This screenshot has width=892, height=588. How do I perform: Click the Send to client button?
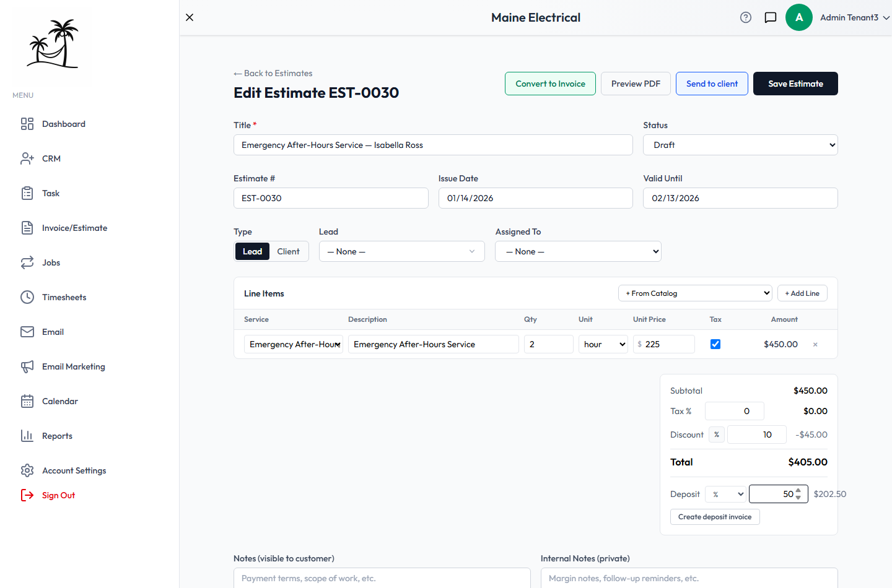tap(712, 84)
